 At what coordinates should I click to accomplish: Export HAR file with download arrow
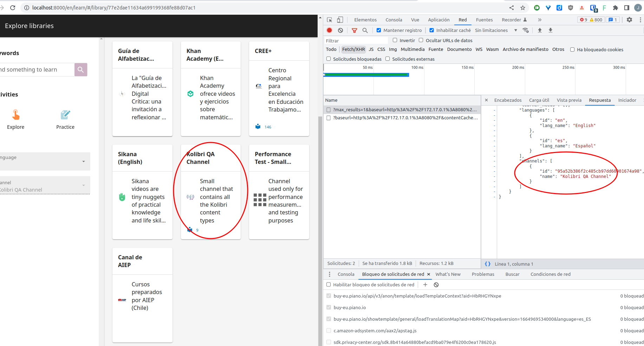(x=551, y=31)
